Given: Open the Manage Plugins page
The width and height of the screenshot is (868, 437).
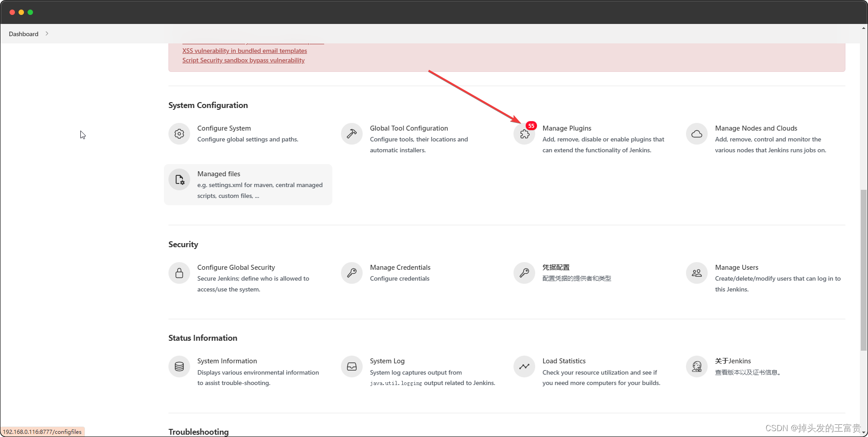Looking at the screenshot, I should (567, 128).
